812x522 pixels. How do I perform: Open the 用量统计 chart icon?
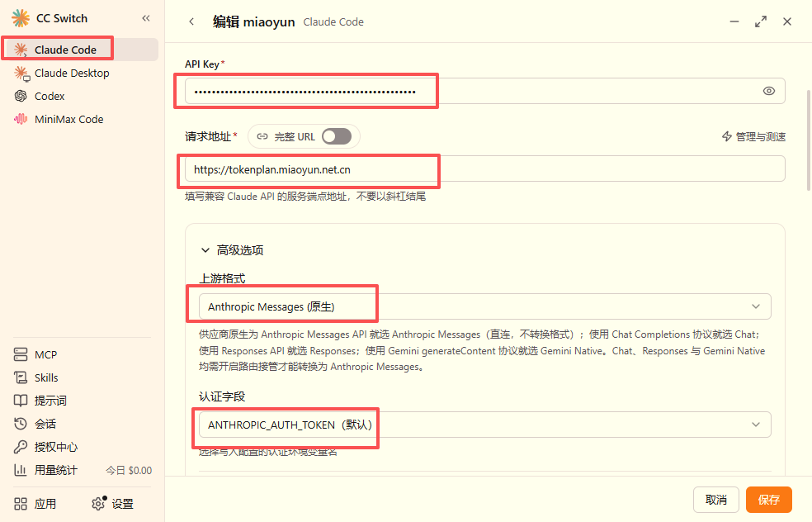21,470
